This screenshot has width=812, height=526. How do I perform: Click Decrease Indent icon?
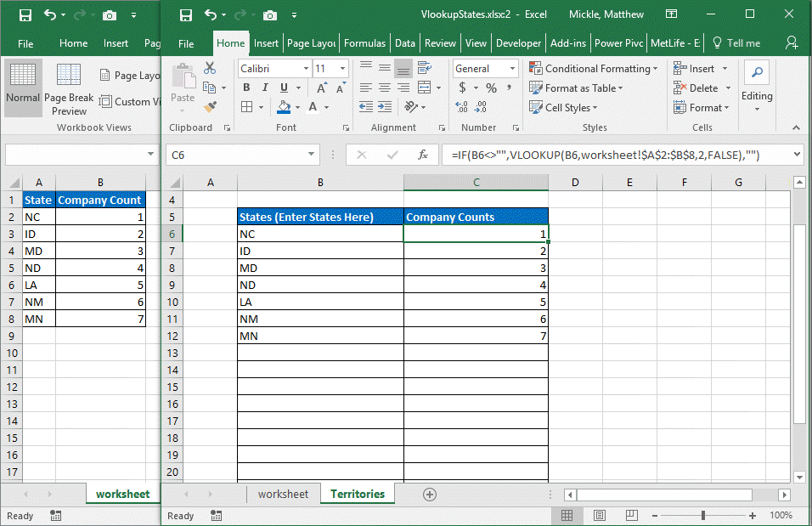point(366,107)
